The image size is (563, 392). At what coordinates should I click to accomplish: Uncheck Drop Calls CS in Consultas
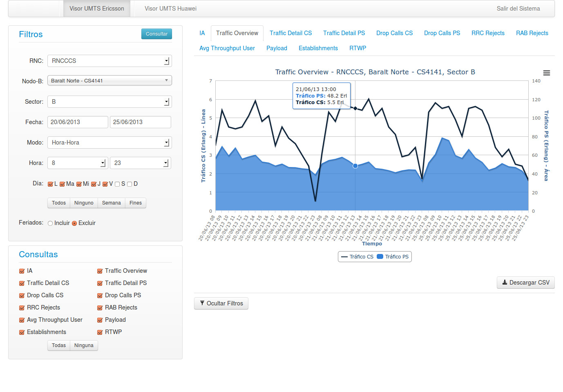tap(22, 296)
